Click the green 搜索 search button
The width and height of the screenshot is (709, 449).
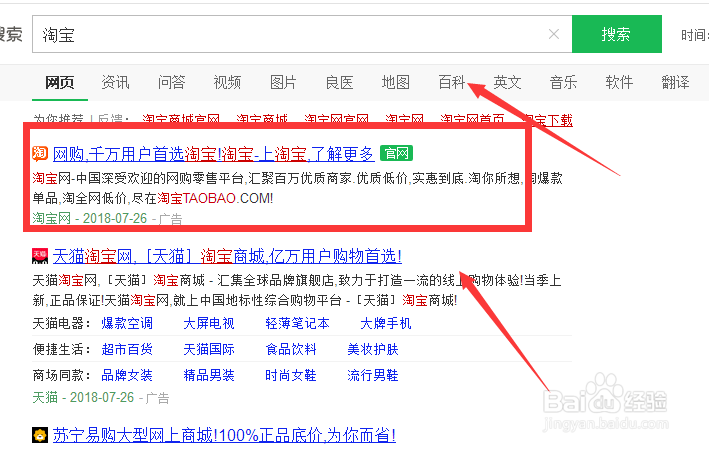click(x=617, y=34)
